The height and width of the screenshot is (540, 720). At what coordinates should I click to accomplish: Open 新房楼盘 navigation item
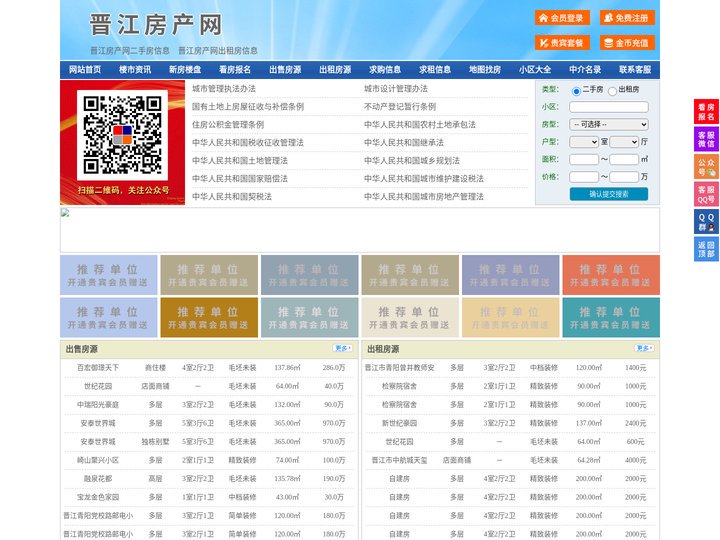coord(185,70)
